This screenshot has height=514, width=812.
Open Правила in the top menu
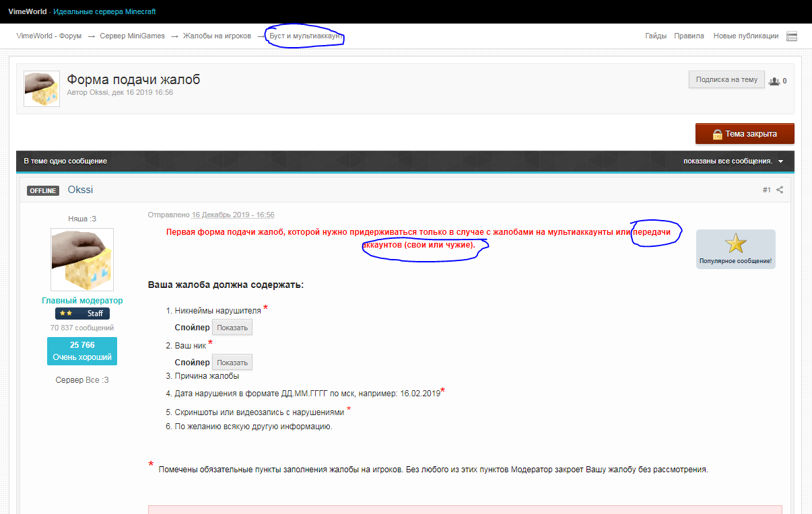coord(689,36)
